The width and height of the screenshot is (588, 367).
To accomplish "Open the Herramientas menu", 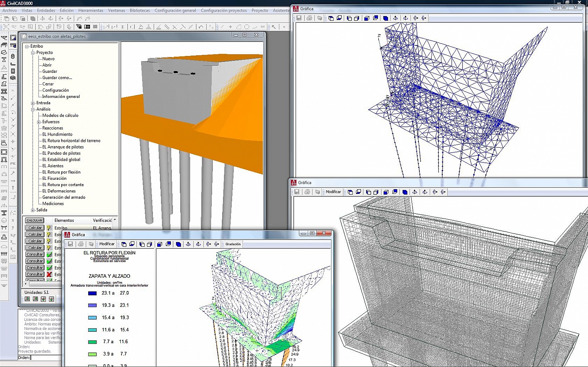I will point(91,11).
